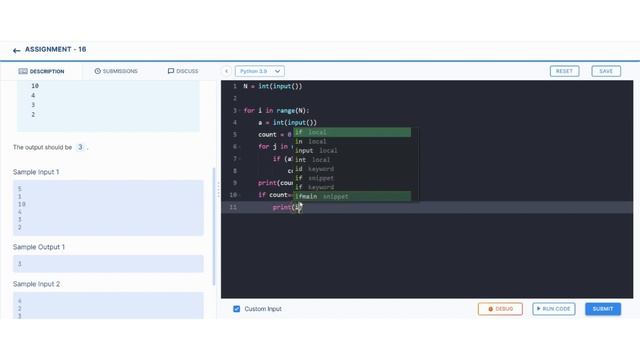Click the 'Sample Input 2' heading

36,284
